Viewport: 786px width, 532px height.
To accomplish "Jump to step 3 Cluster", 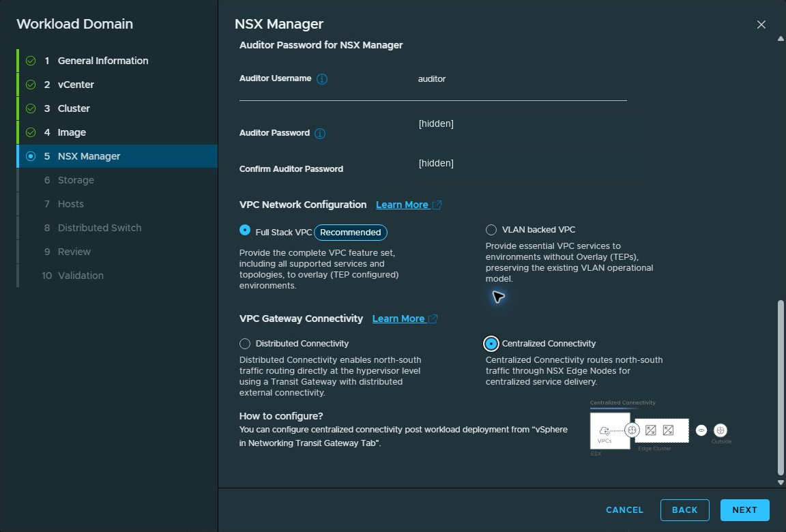I will coord(117,108).
